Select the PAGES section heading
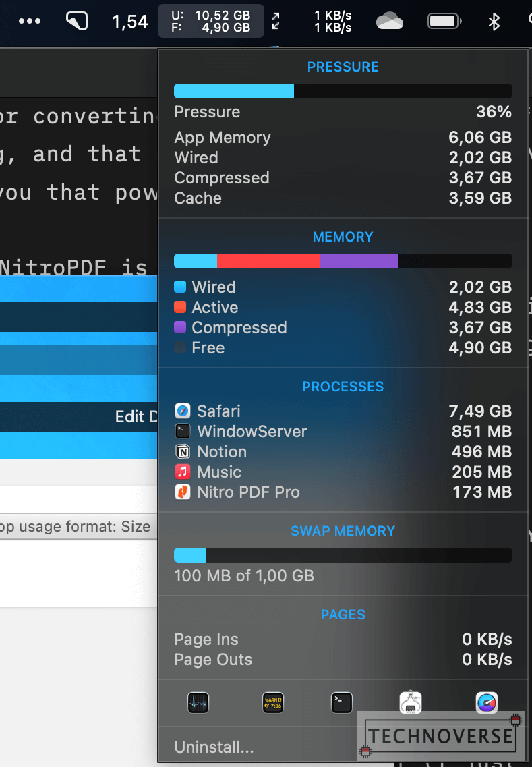Viewport: 532px width, 767px height. (343, 615)
